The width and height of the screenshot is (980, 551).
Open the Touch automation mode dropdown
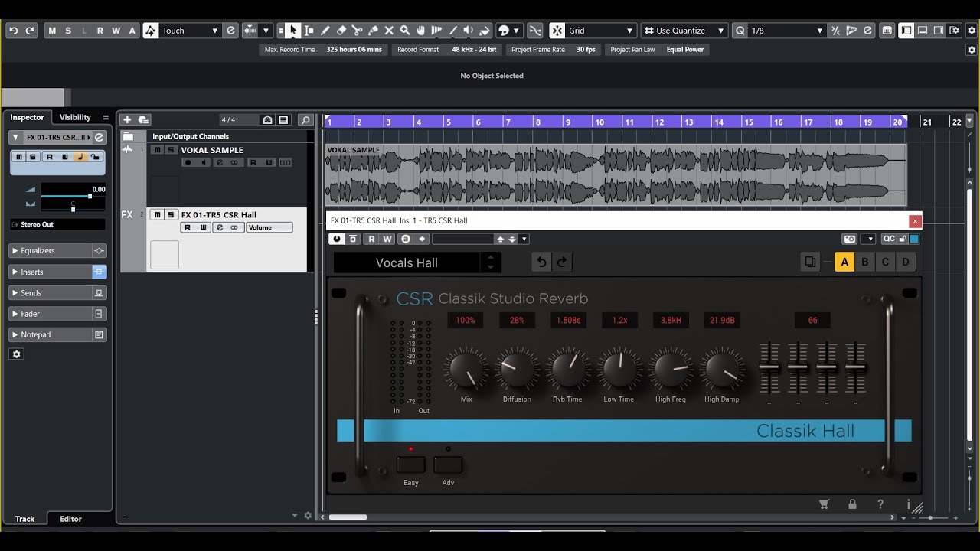[190, 31]
